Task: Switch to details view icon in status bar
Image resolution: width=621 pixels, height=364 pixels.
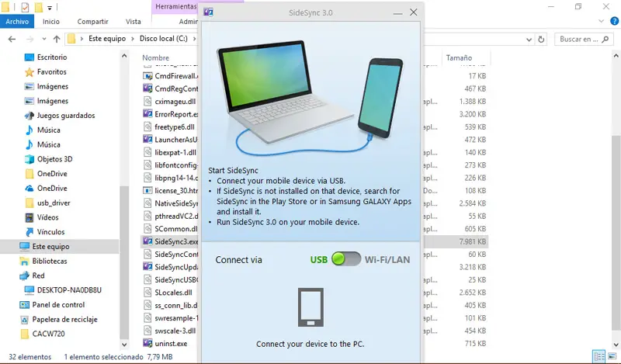Action: pos(598,355)
